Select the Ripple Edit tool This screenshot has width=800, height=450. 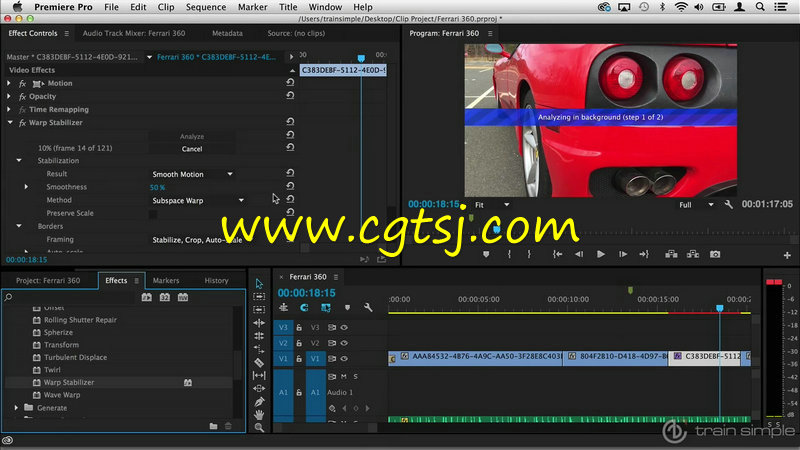259,322
